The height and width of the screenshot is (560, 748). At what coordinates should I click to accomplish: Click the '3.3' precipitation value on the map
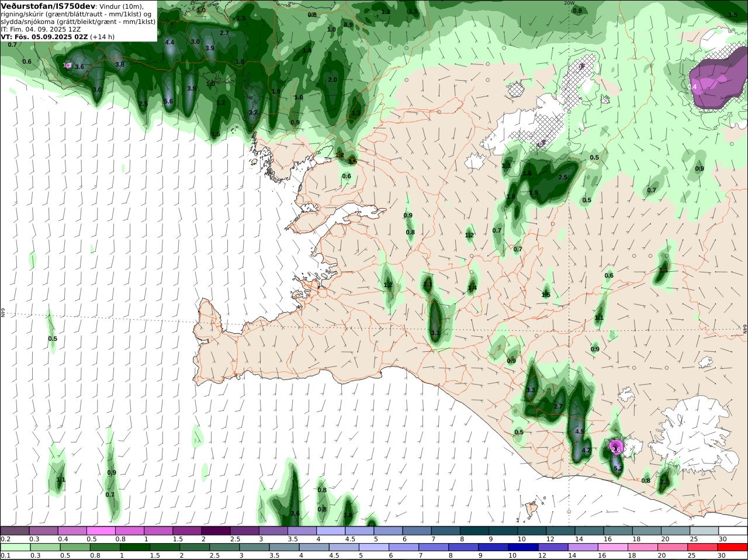pos(531,390)
